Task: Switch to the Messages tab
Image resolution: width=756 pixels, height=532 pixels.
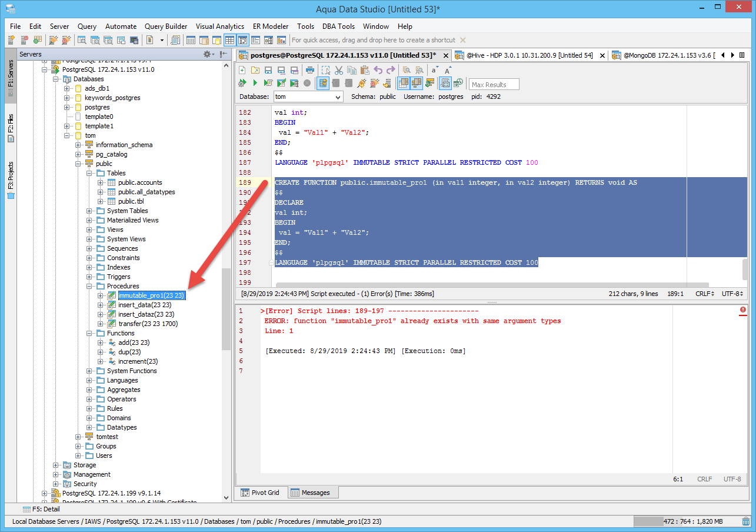Action: click(311, 493)
